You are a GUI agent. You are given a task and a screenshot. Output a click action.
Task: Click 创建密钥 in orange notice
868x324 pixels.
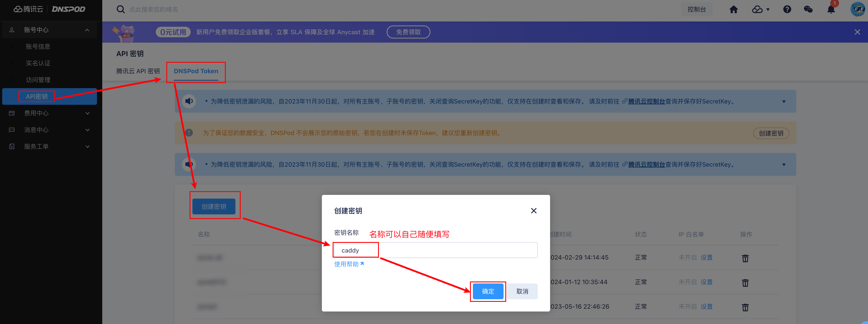[x=771, y=133]
